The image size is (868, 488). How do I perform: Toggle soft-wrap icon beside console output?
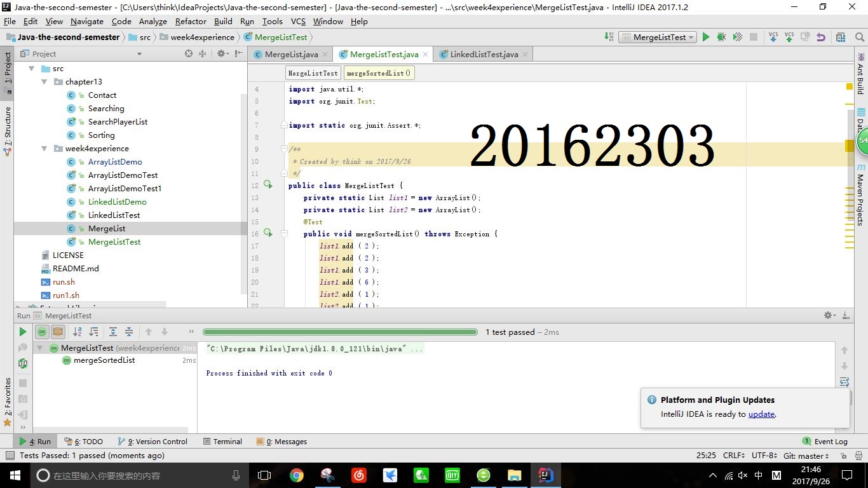pos(844,382)
